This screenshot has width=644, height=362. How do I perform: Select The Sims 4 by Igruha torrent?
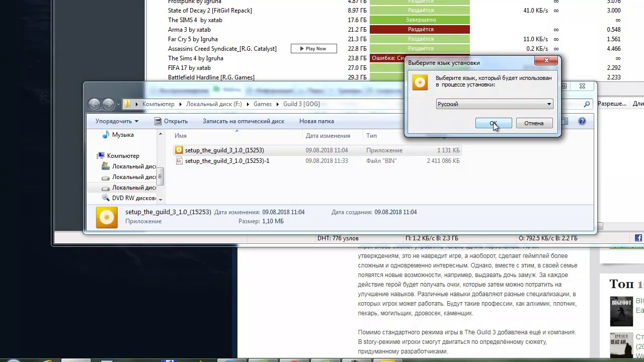195,58
